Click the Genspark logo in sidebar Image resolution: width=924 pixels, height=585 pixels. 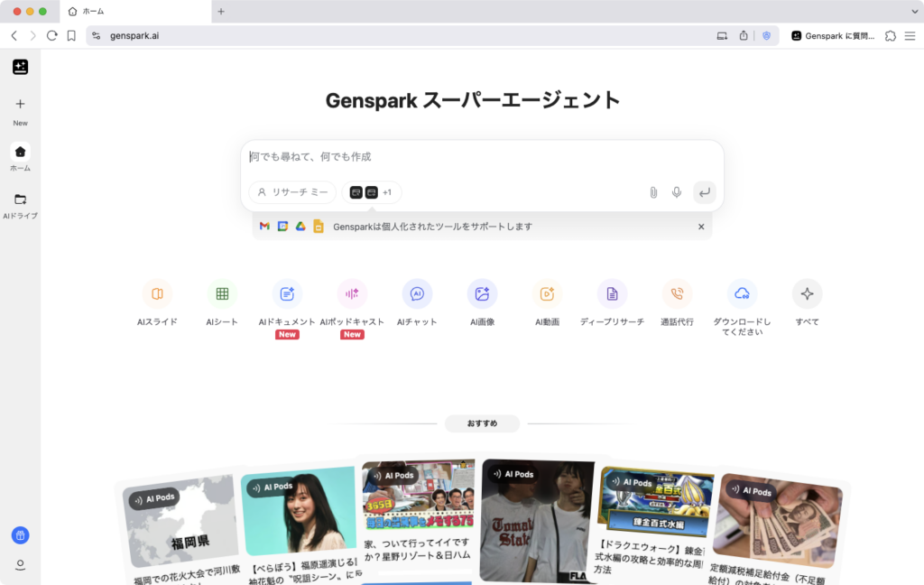coord(20,67)
